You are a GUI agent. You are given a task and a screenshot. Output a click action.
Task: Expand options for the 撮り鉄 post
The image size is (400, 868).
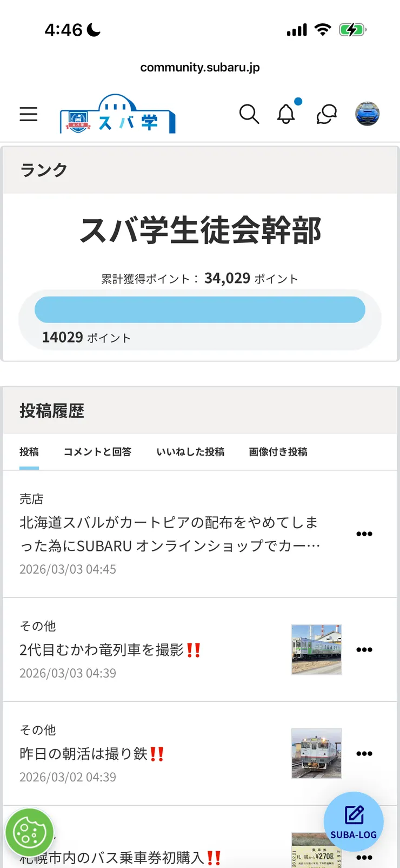click(365, 753)
